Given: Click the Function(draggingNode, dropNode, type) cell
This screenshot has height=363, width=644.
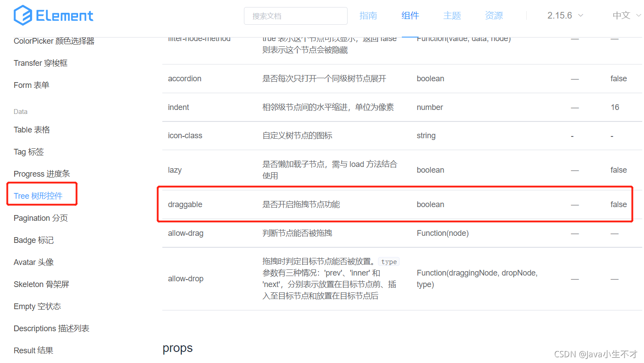Looking at the screenshot, I should tap(477, 279).
